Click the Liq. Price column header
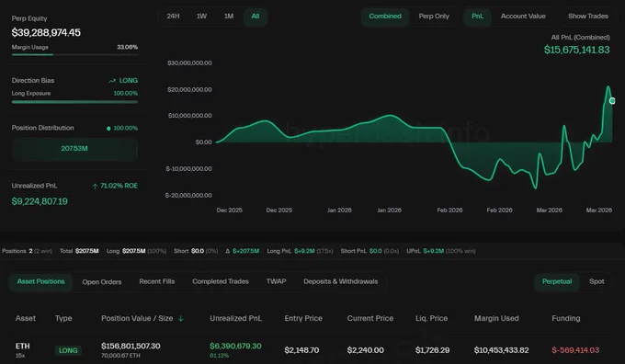The height and width of the screenshot is (364, 625). point(431,319)
